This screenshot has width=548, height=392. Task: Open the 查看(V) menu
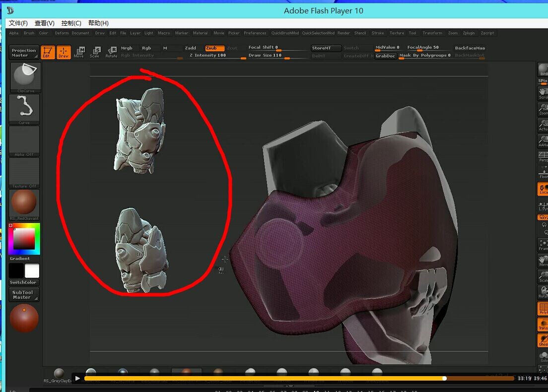(x=44, y=23)
